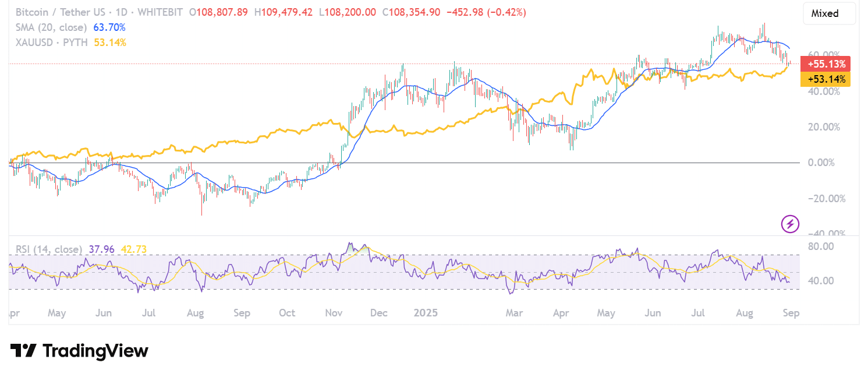The width and height of the screenshot is (868, 377).
Task: Click the yellow 42.73 RSI smoothing value
Action: coord(133,249)
